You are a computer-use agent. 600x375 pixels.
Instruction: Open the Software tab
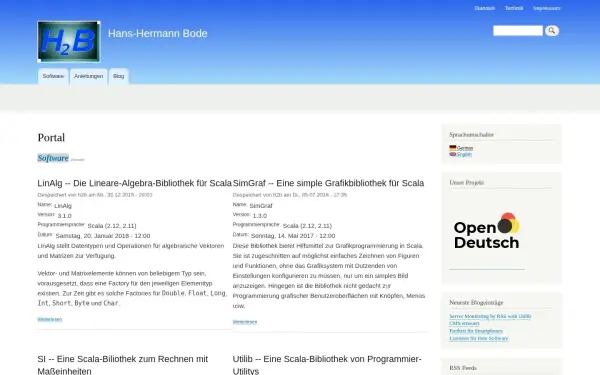point(53,76)
